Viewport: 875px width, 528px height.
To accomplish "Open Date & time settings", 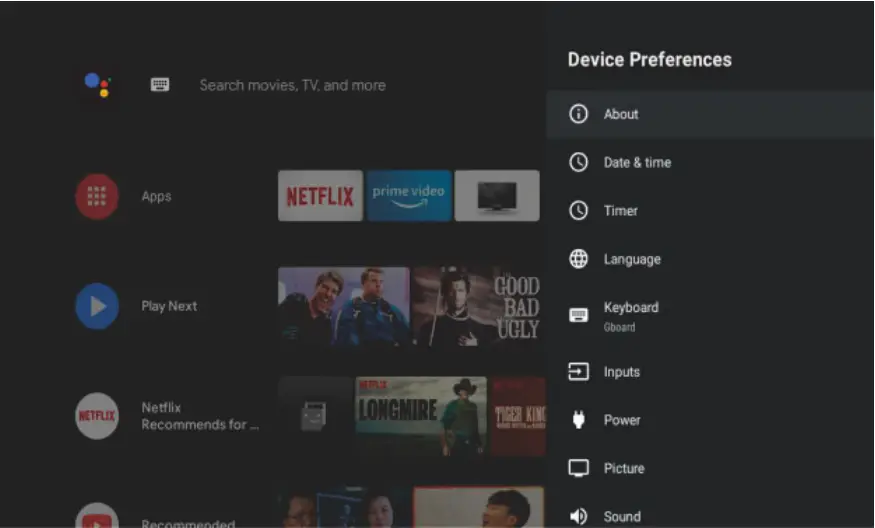I will (x=710, y=162).
